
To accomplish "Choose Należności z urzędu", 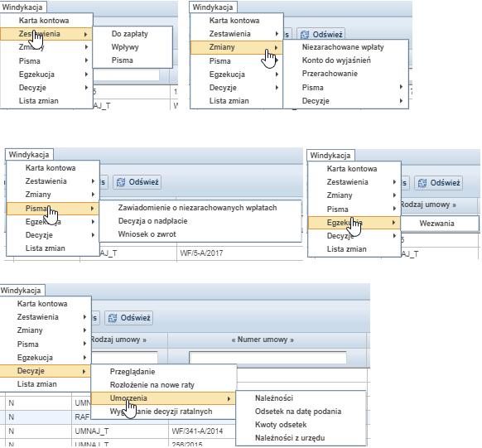I will coord(290,438).
